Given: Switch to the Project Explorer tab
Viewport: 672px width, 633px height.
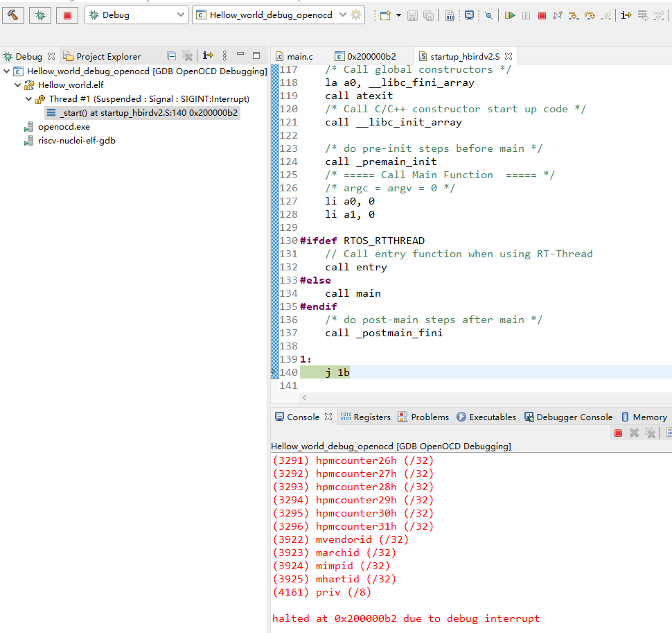Looking at the screenshot, I should pos(102,56).
